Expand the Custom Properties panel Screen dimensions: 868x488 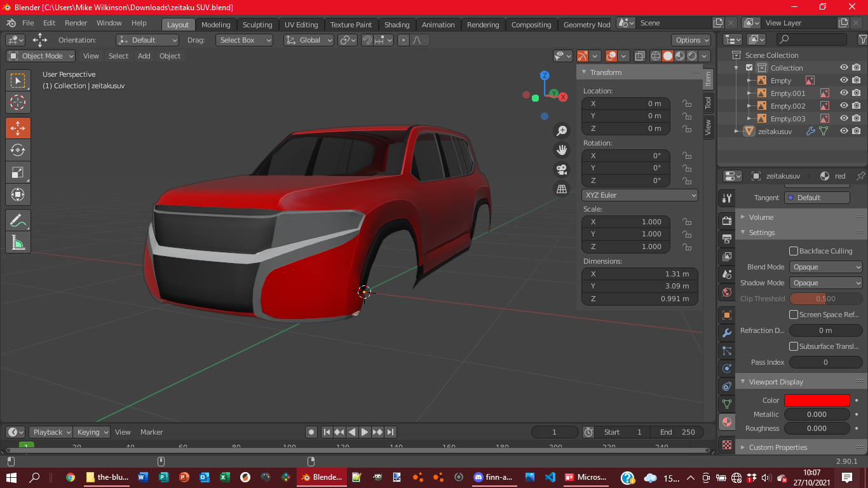click(x=778, y=447)
